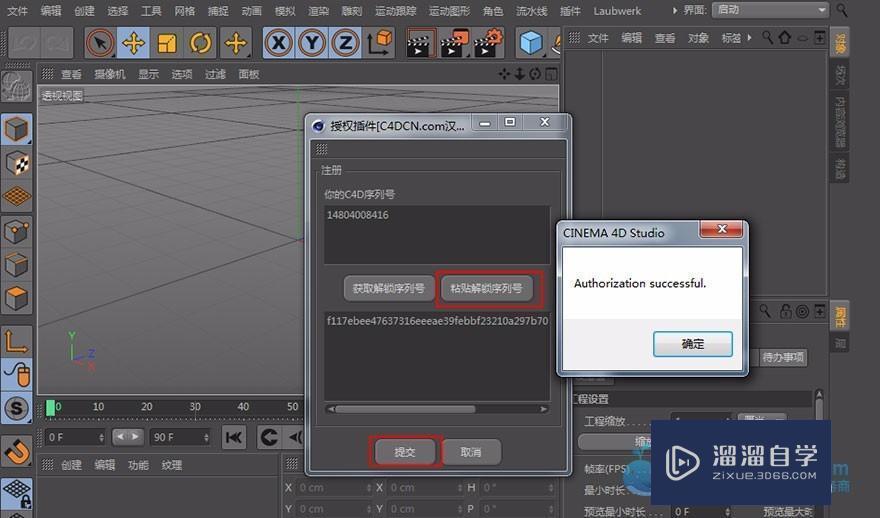The height and width of the screenshot is (518, 880).
Task: Enable Points mode
Action: pyautogui.click(x=16, y=231)
